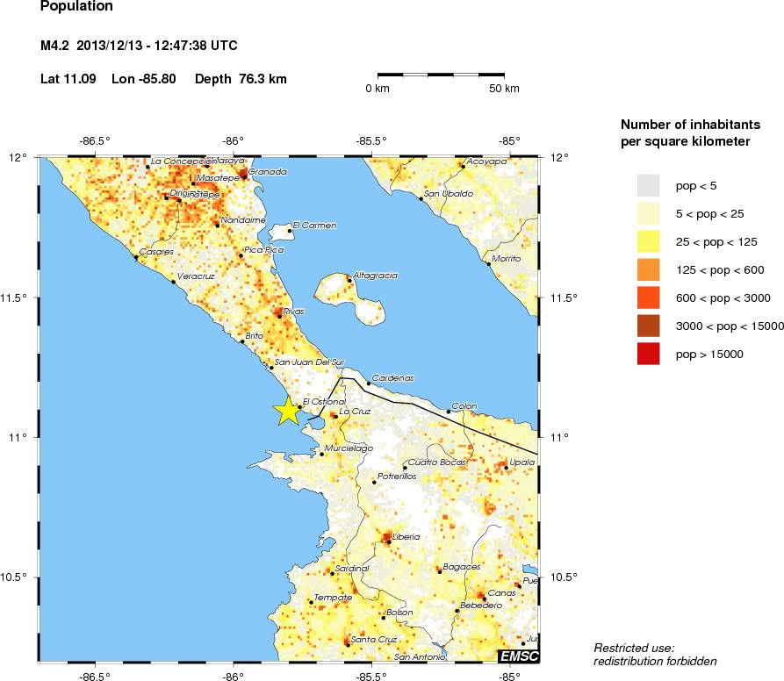Image resolution: width=784 pixels, height=681 pixels.
Task: Click the 'Cardenas' town label
Action: (x=393, y=378)
